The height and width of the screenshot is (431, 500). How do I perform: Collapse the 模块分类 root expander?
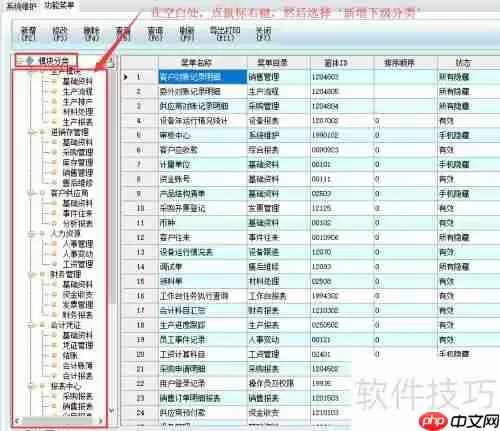pos(20,61)
